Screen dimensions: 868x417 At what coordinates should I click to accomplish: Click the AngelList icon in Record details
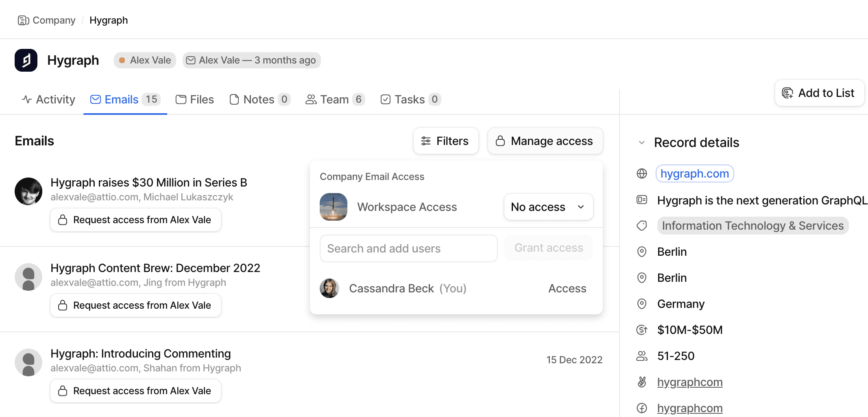[642, 382]
